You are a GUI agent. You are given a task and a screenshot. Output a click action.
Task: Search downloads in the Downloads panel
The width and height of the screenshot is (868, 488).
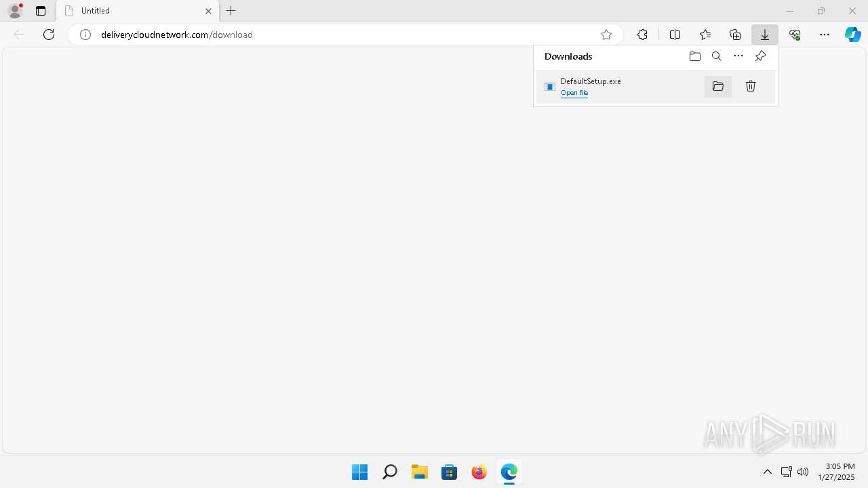[717, 56]
